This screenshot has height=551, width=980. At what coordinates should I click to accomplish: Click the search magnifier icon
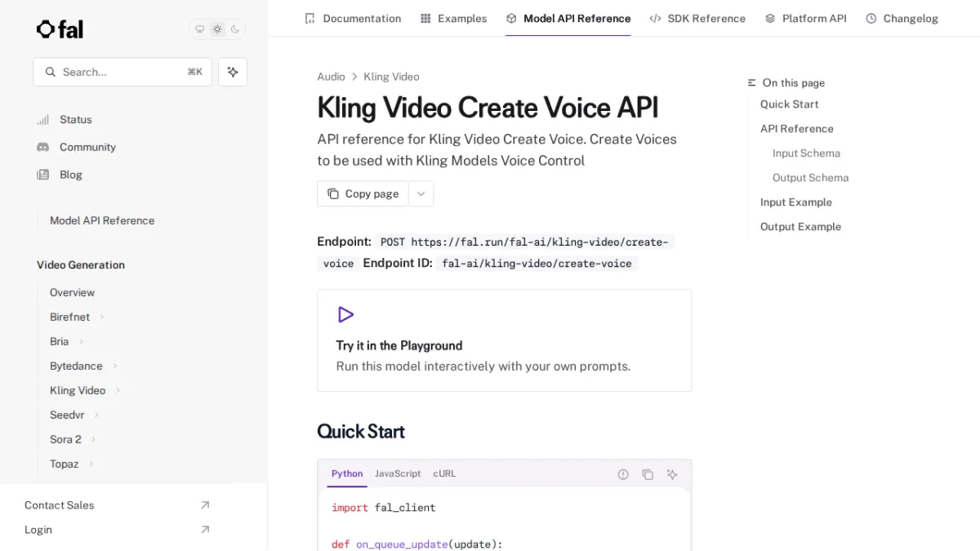[51, 72]
